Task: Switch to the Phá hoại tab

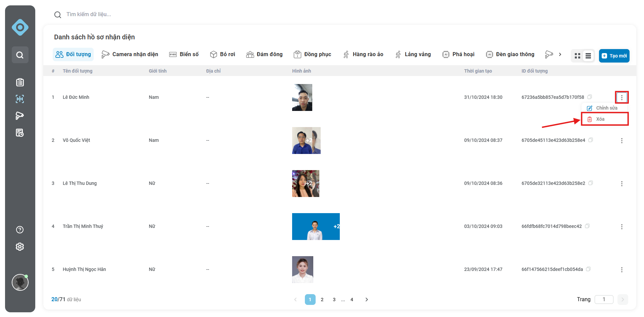Action: click(x=458, y=54)
